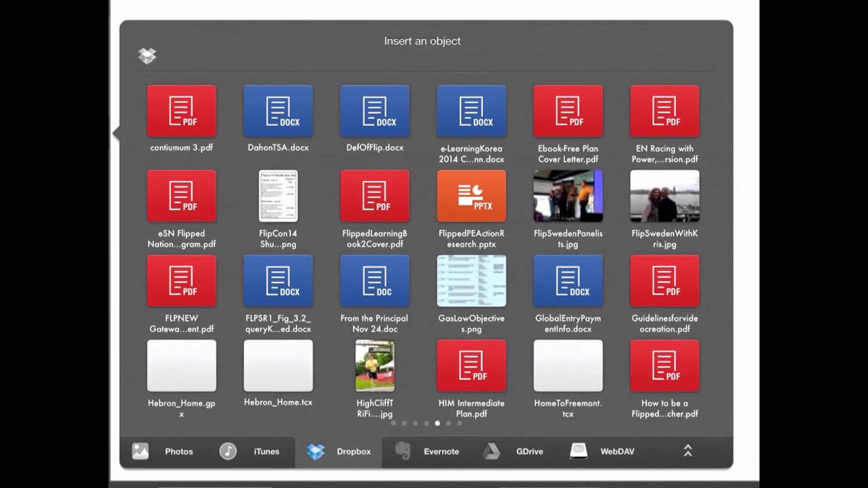Select EN Racing with Power PDF icon
This screenshot has height=488, width=868.
665,111
